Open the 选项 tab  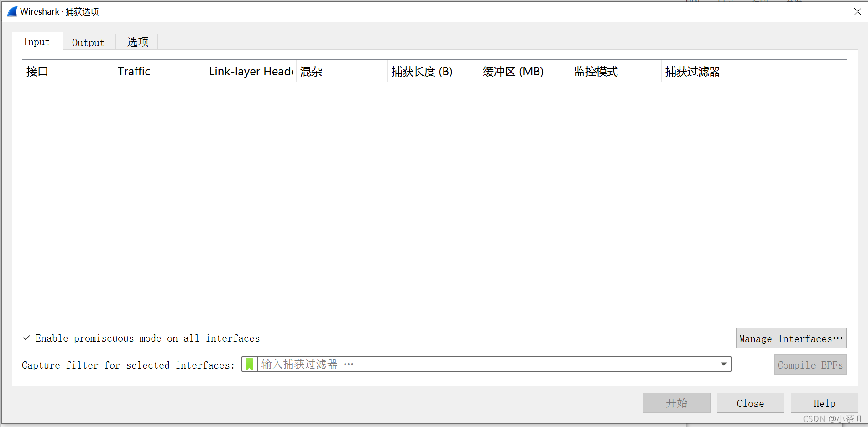137,42
